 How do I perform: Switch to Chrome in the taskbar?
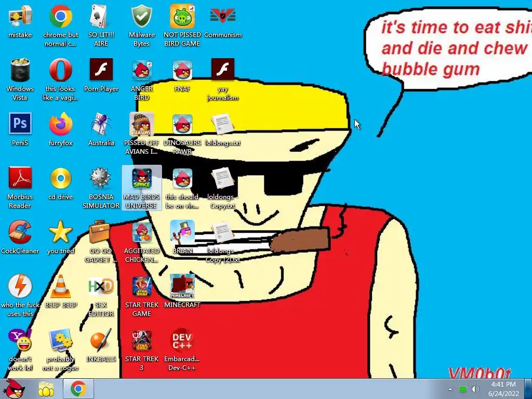coord(78,389)
